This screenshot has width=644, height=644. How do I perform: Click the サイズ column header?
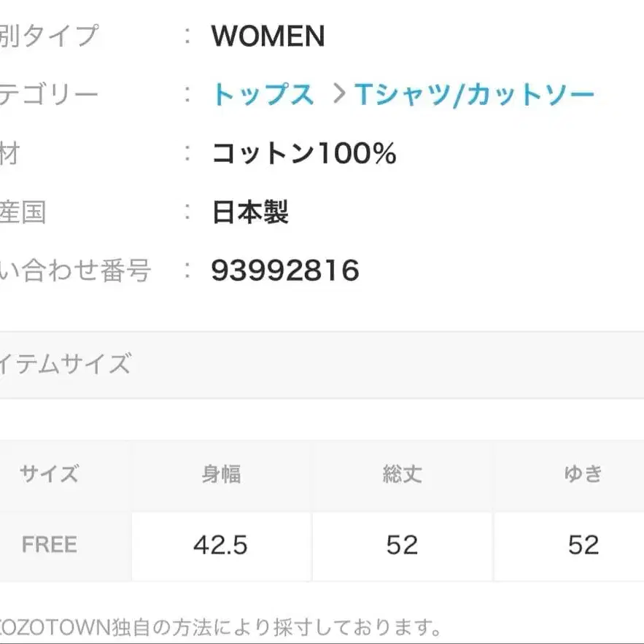(50, 473)
